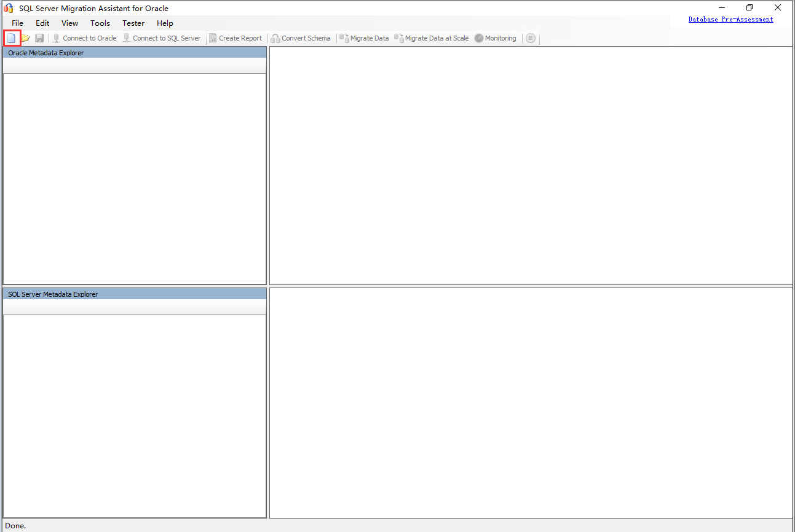
Task: Minimize the SSMA window
Action: pos(722,8)
